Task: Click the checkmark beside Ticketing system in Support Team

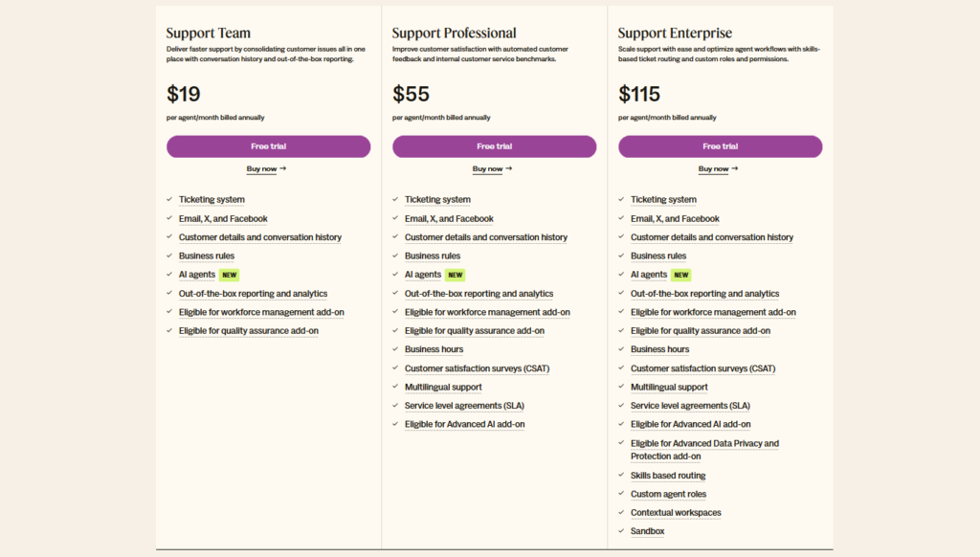Action: click(x=168, y=199)
